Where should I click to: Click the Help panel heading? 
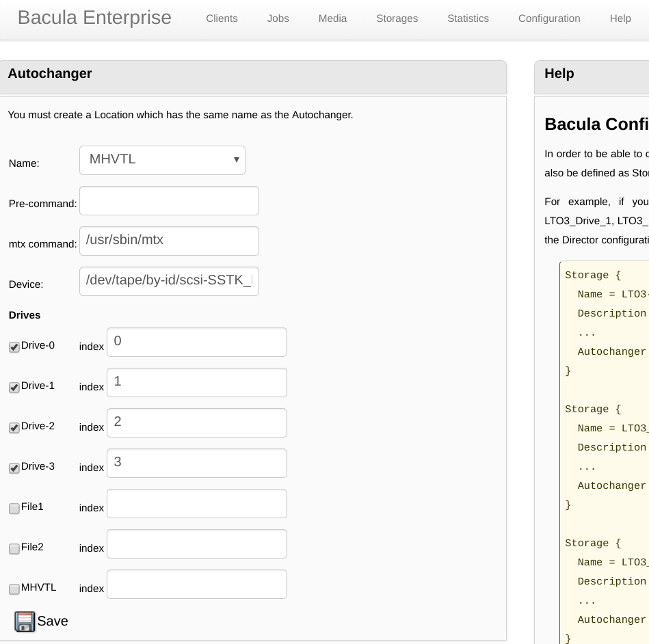pyautogui.click(x=559, y=74)
